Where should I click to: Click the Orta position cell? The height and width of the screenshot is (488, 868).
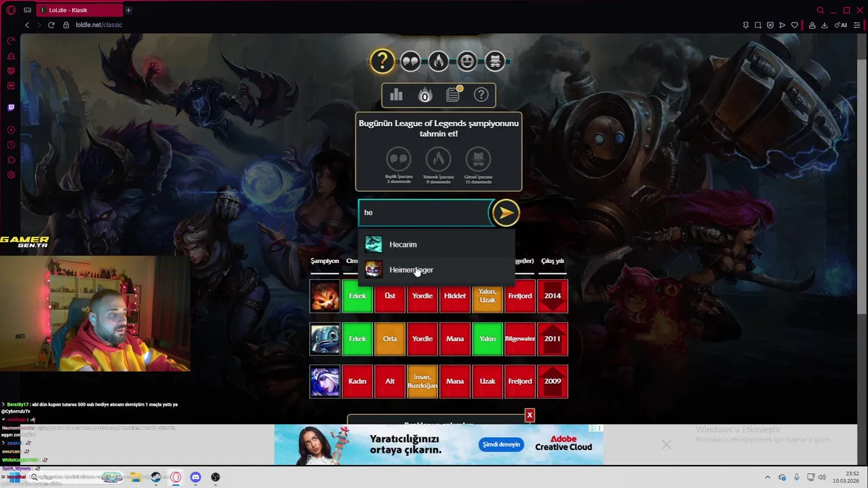tap(390, 339)
